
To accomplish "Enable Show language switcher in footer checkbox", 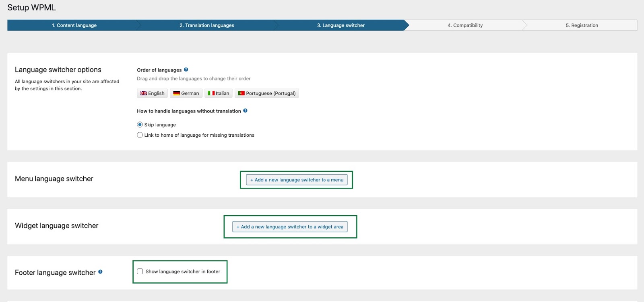I will click(x=140, y=271).
